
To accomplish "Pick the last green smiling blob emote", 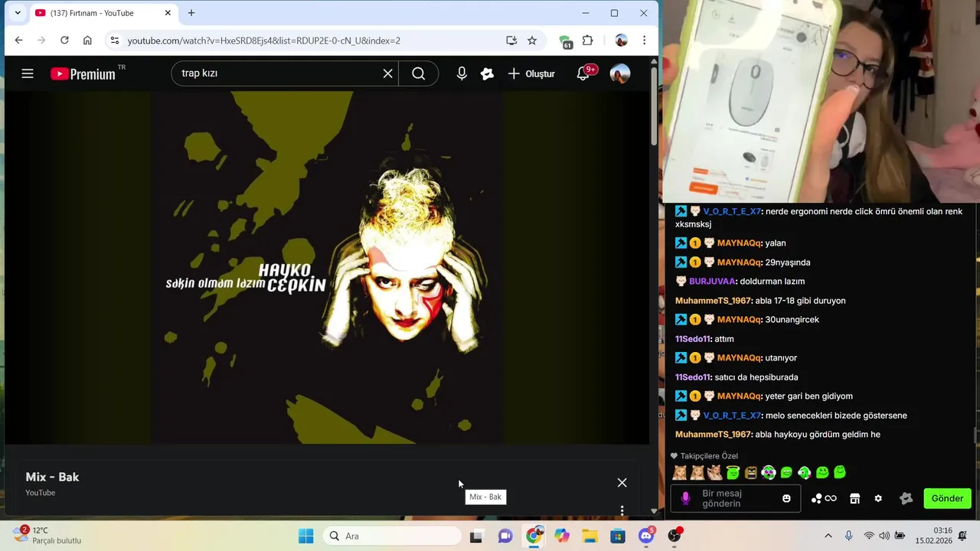I will click(x=840, y=473).
